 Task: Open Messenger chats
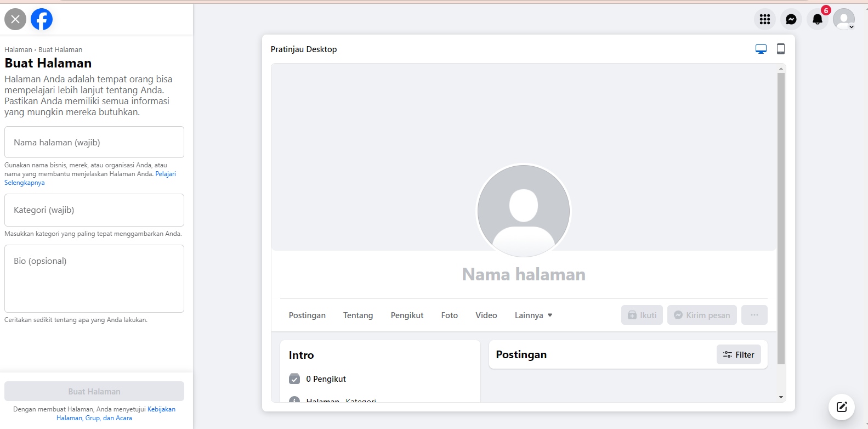pyautogui.click(x=791, y=19)
